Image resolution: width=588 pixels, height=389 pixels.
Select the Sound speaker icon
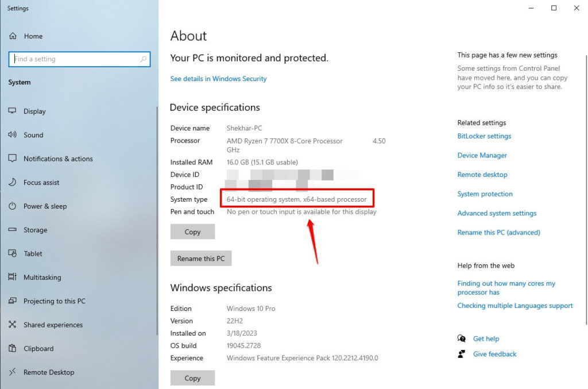12,135
